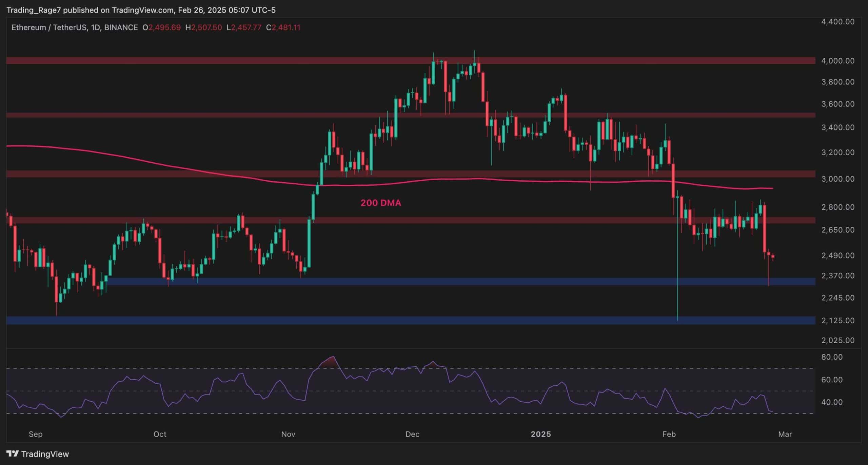Click the 200 DMA label
This screenshot has width=868, height=465.
tap(380, 203)
